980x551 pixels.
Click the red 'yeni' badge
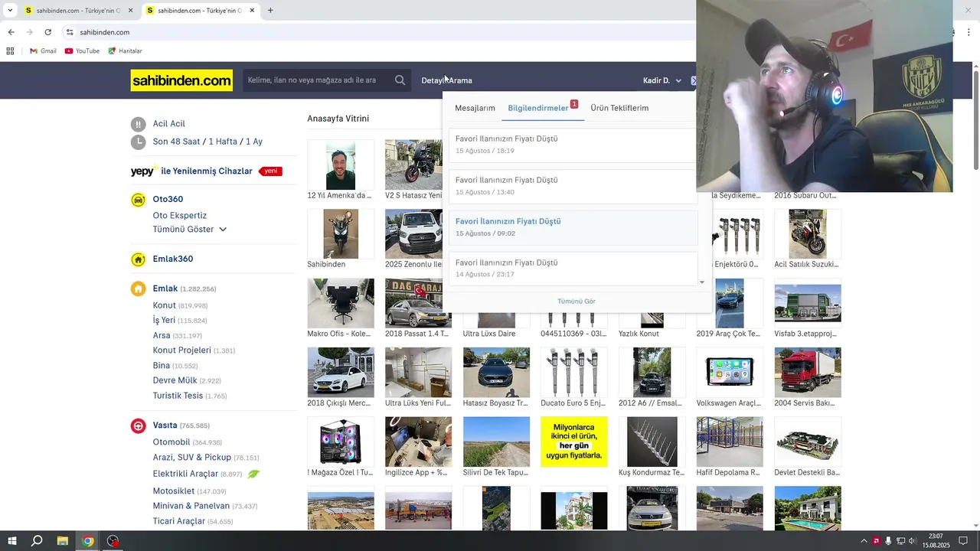270,171
